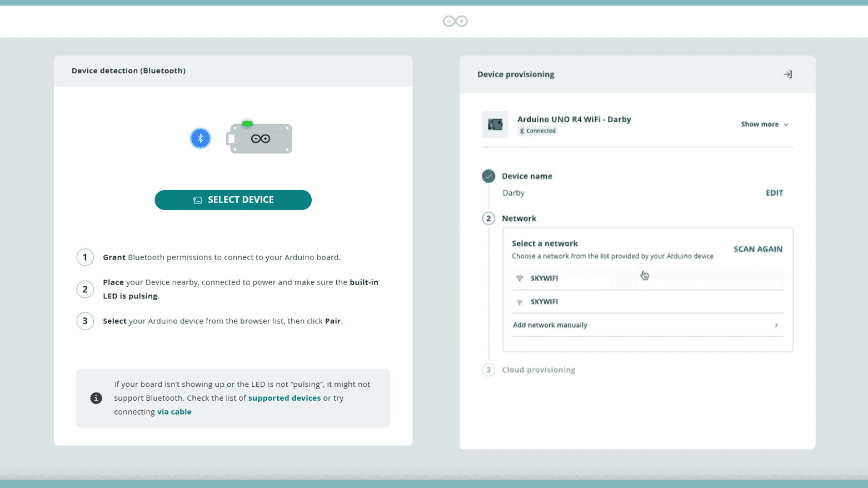This screenshot has width=868, height=488.
Task: Click the info icon in the hint box
Action: pyautogui.click(x=96, y=398)
